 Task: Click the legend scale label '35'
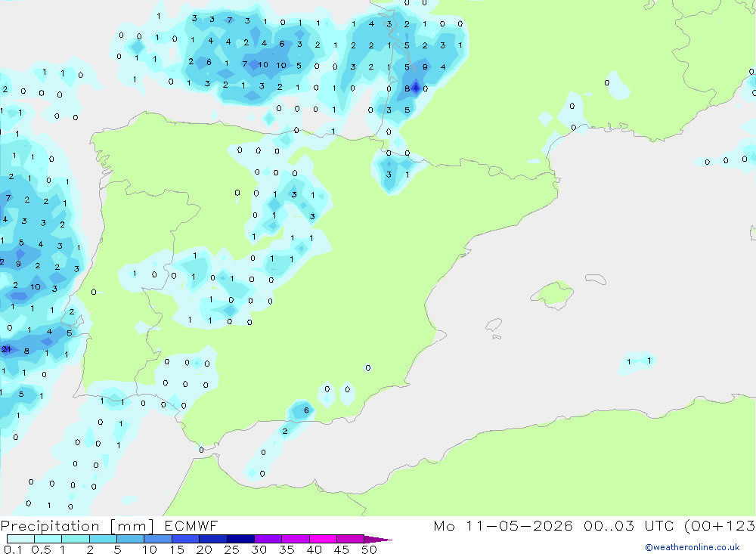287,549
